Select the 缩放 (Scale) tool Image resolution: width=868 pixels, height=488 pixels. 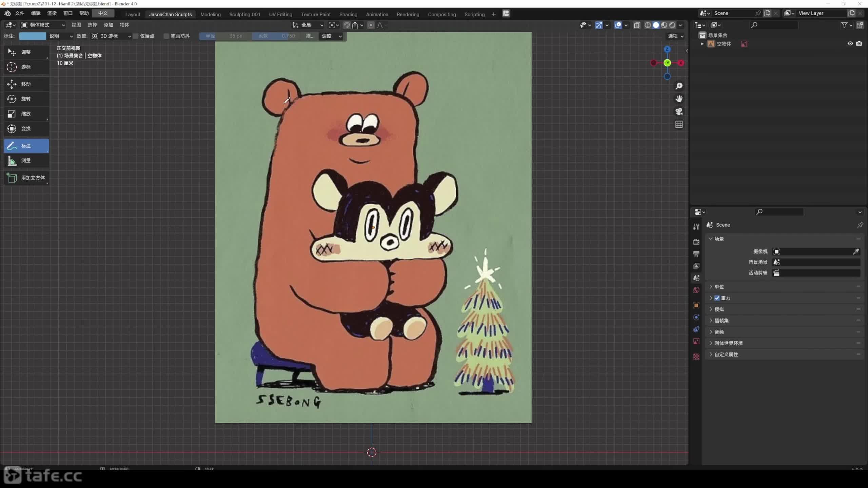pyautogui.click(x=26, y=114)
